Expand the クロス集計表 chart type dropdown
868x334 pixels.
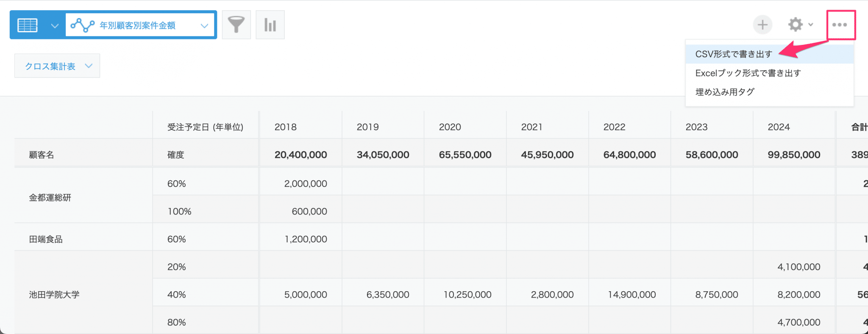tap(57, 66)
